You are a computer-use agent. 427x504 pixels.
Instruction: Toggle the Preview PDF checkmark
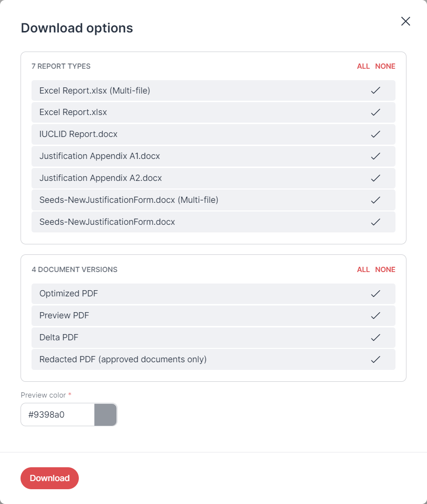375,315
